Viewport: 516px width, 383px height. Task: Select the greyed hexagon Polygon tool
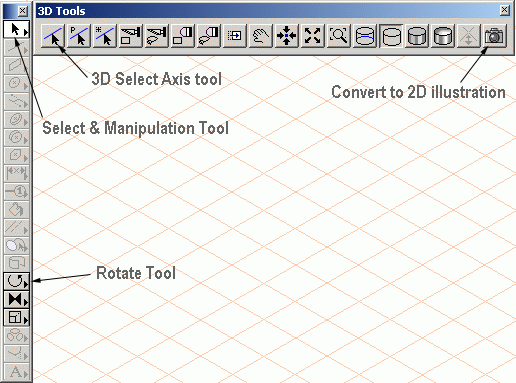[16, 156]
